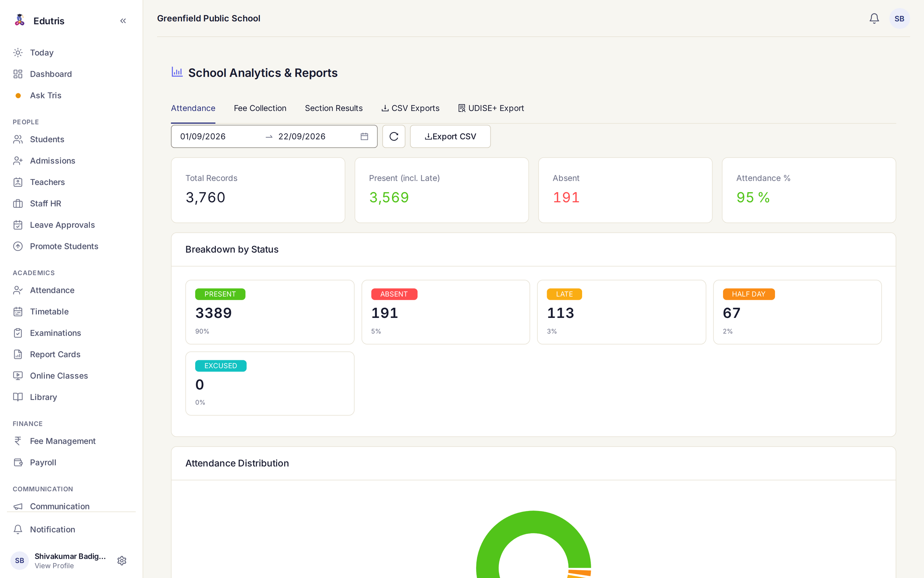
Task: Go to Dashboard in the sidebar
Action: pos(71,74)
